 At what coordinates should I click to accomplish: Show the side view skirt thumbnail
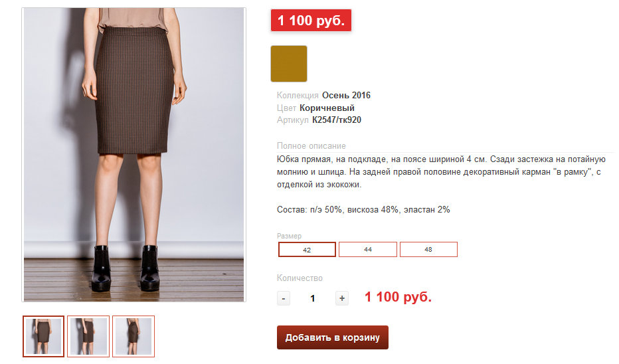pyautogui.click(x=88, y=336)
